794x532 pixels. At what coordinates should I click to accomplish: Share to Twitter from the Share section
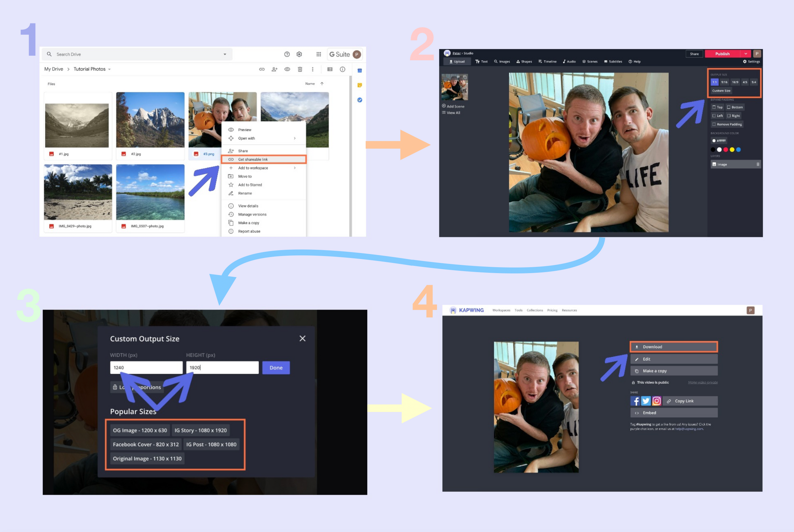646,401
